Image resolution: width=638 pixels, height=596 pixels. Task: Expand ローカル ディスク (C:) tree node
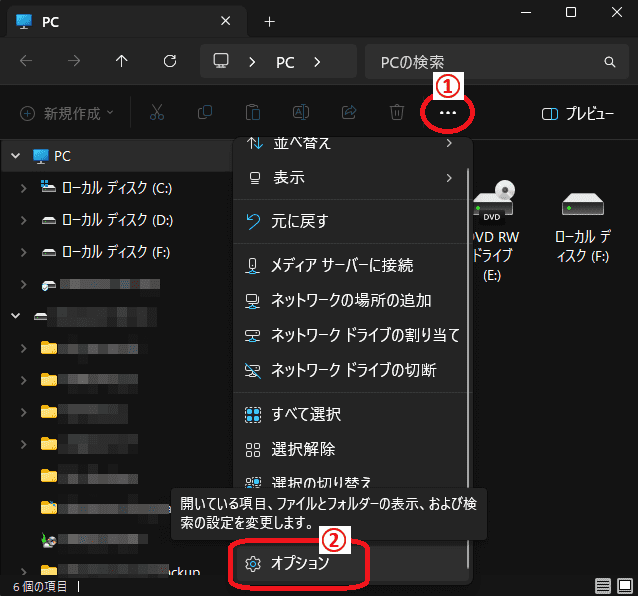point(24,188)
